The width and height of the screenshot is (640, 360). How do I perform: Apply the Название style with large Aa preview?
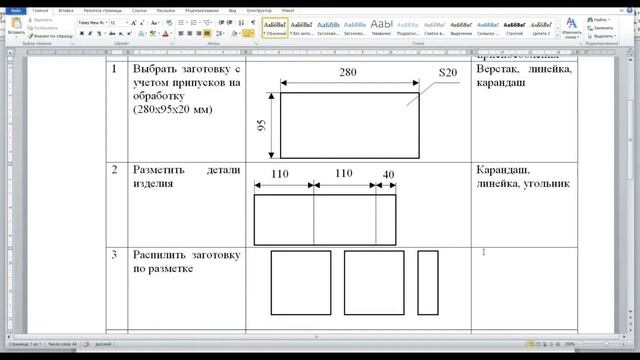381,28
